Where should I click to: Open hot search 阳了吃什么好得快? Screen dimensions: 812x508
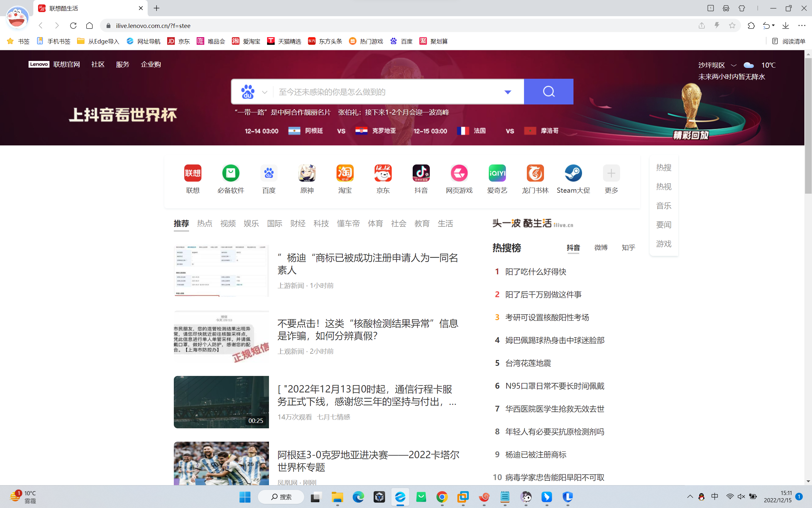535,272
